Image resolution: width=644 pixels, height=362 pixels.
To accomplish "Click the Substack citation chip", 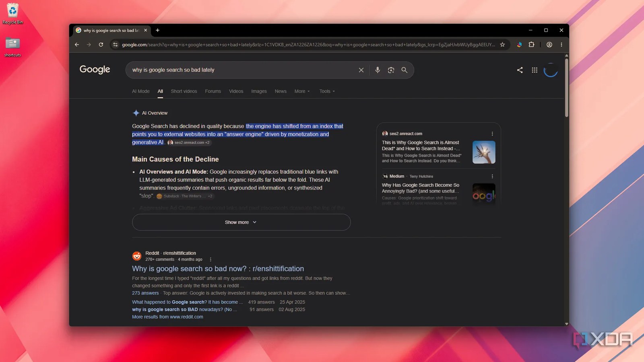I will pyautogui.click(x=185, y=196).
